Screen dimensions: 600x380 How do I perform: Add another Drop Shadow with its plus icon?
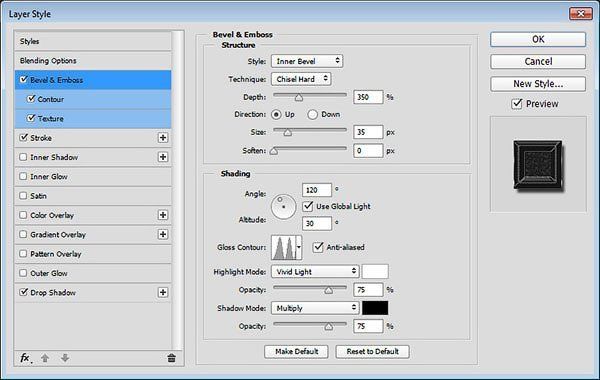click(163, 292)
